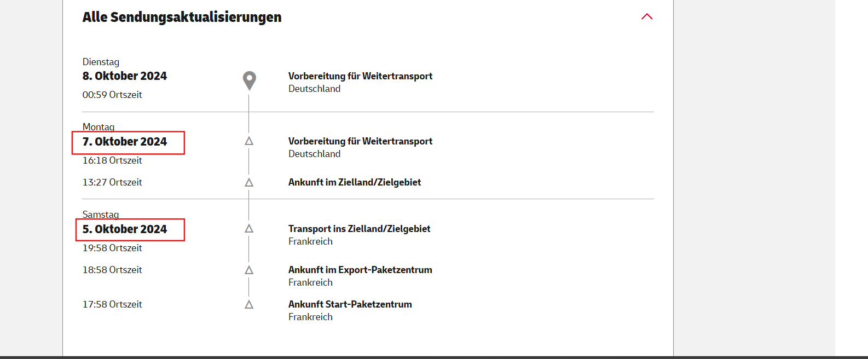Click the Samstag weekday label
The height and width of the screenshot is (359, 868).
pos(101,214)
